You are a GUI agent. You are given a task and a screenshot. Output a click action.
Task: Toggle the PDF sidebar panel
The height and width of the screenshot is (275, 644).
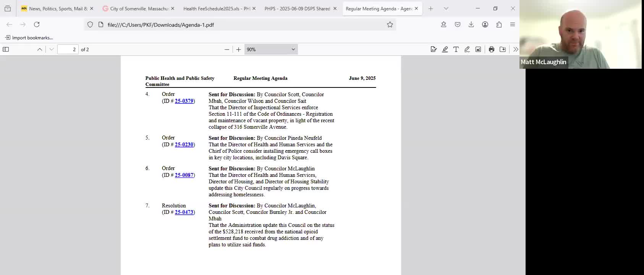(x=6, y=49)
